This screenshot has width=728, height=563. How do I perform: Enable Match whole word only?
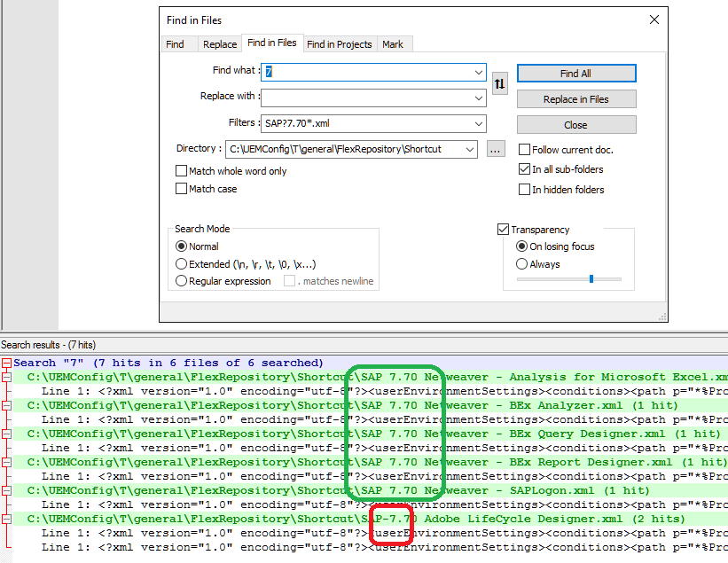pos(182,170)
